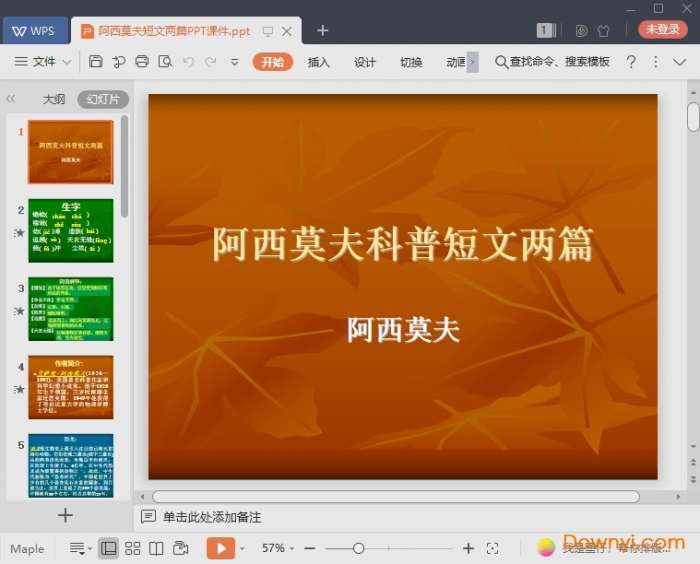Viewport: 700px width, 564px height.
Task: Click animation star icon beside slide 3
Action: tap(19, 311)
